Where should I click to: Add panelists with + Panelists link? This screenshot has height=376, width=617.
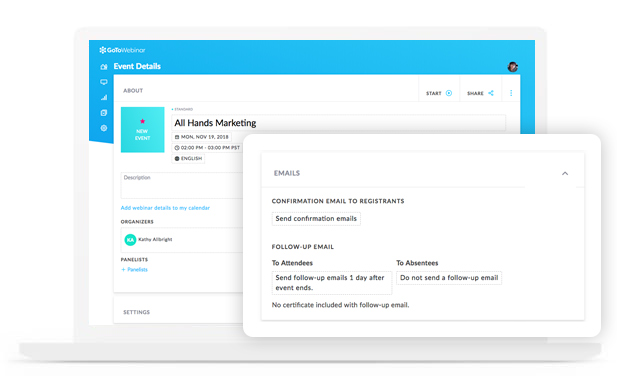[x=135, y=269]
